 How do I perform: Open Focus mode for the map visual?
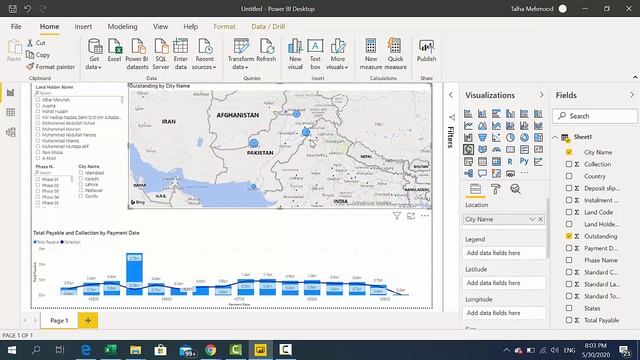click(411, 216)
